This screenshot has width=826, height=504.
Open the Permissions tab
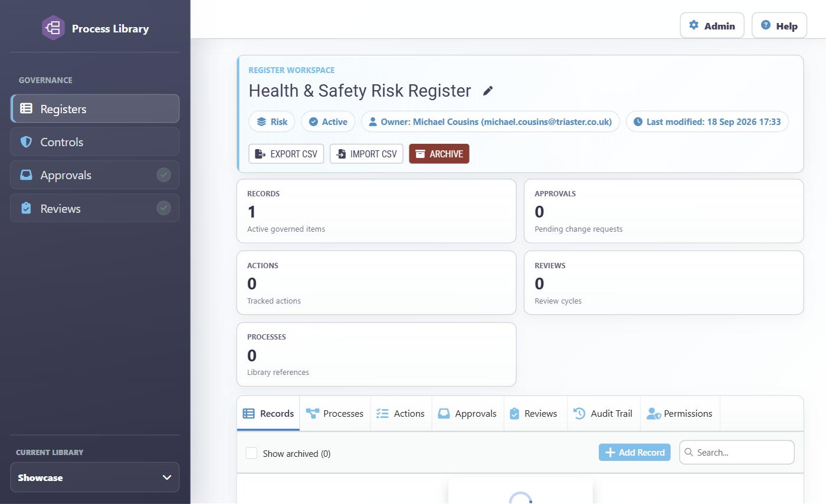pyautogui.click(x=680, y=414)
